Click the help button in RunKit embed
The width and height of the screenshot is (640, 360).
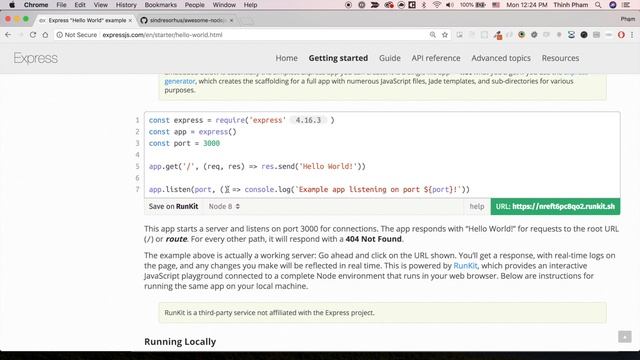pos(476,207)
